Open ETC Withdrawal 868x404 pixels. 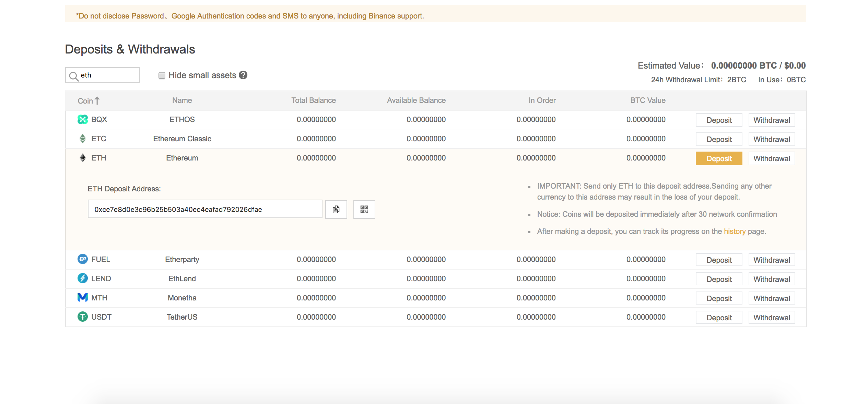[x=772, y=139]
